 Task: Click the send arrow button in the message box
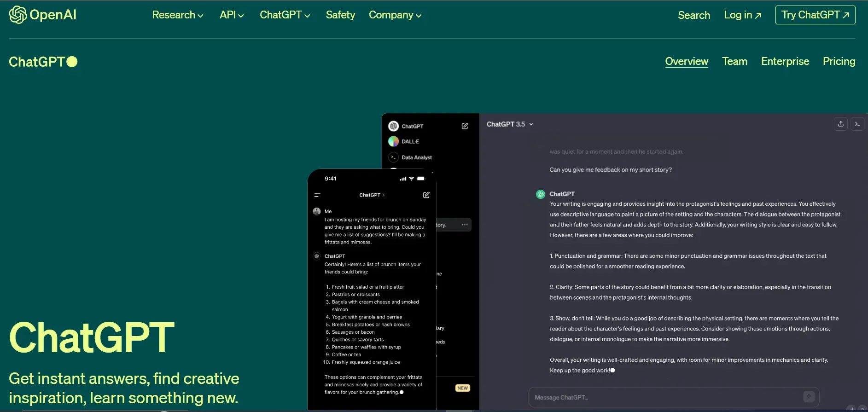tap(809, 397)
